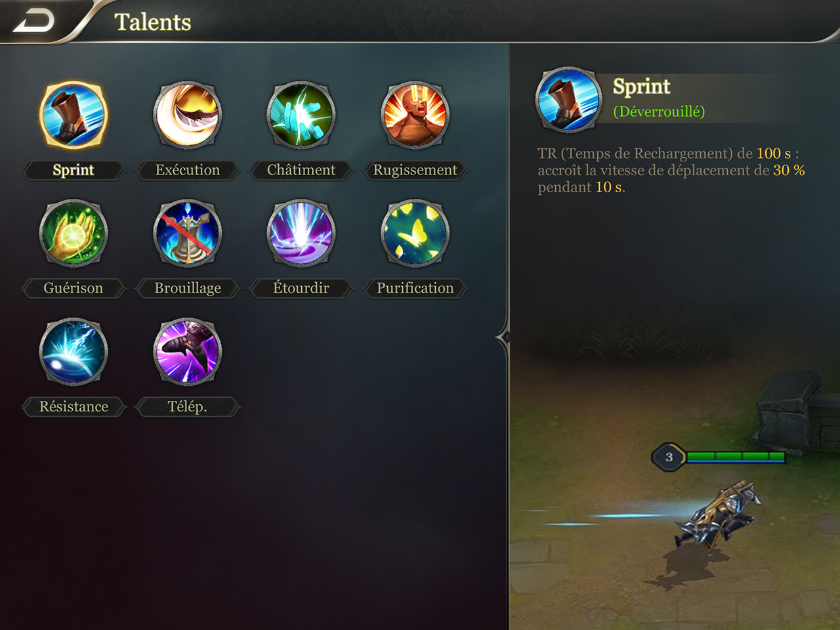Image resolution: width=840 pixels, height=630 pixels.
Task: Choose the Télép. talent icon
Action: pos(187,352)
